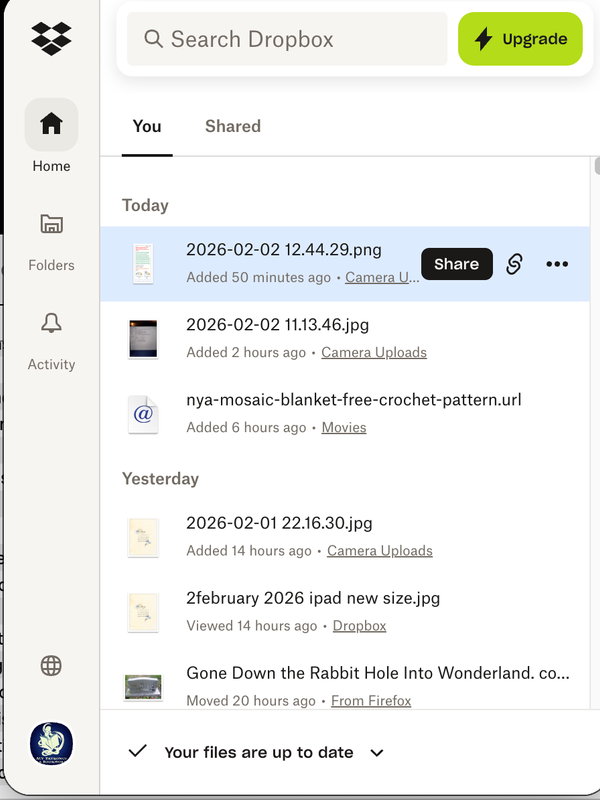Click the Gone Down the Rabbit Hole thumbnail

(x=144, y=686)
